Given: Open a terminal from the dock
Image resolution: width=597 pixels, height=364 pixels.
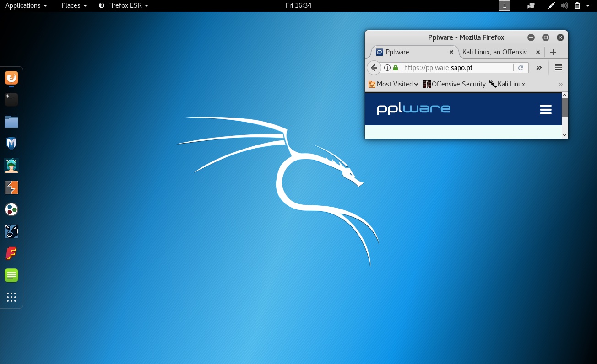Looking at the screenshot, I should tap(11, 99).
